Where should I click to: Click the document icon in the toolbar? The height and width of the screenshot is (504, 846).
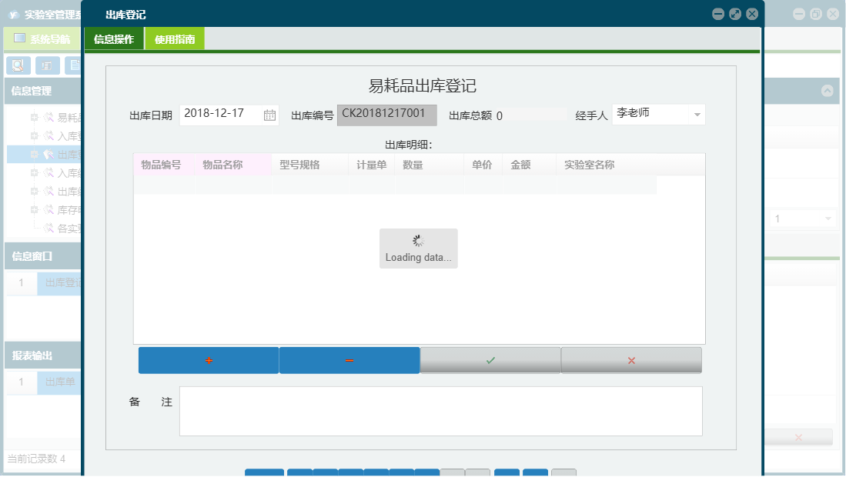pos(75,65)
